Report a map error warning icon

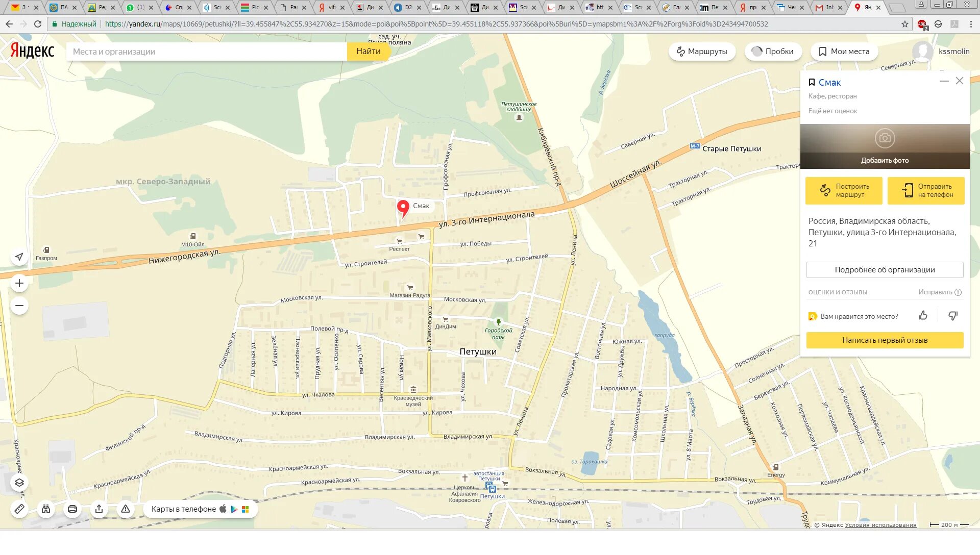pos(126,509)
